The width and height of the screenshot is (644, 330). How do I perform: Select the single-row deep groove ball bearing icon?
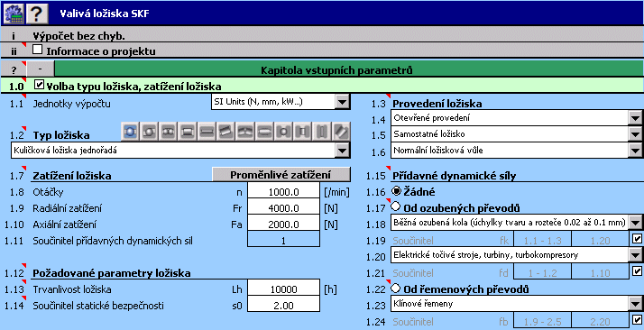(x=130, y=132)
